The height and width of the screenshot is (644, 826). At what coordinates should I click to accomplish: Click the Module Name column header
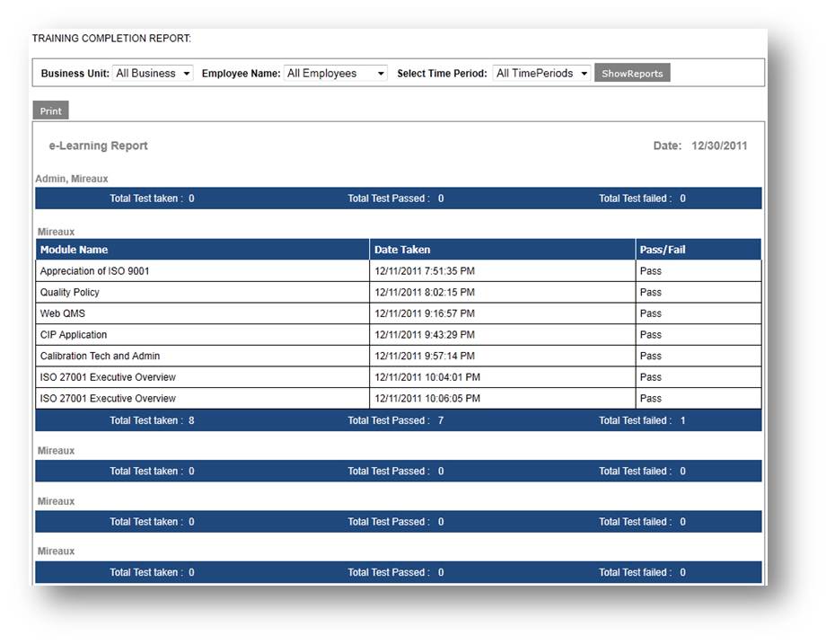coord(203,250)
